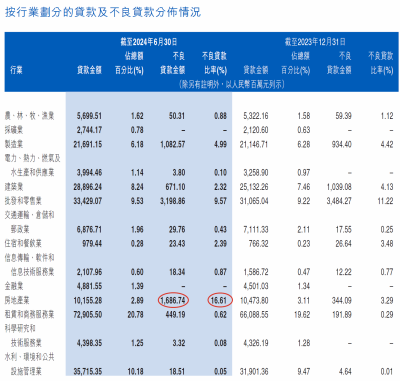Image resolution: width=400 pixels, height=381 pixels.
Task: Click the 截至2024年6月30日 column header
Action: point(149,42)
